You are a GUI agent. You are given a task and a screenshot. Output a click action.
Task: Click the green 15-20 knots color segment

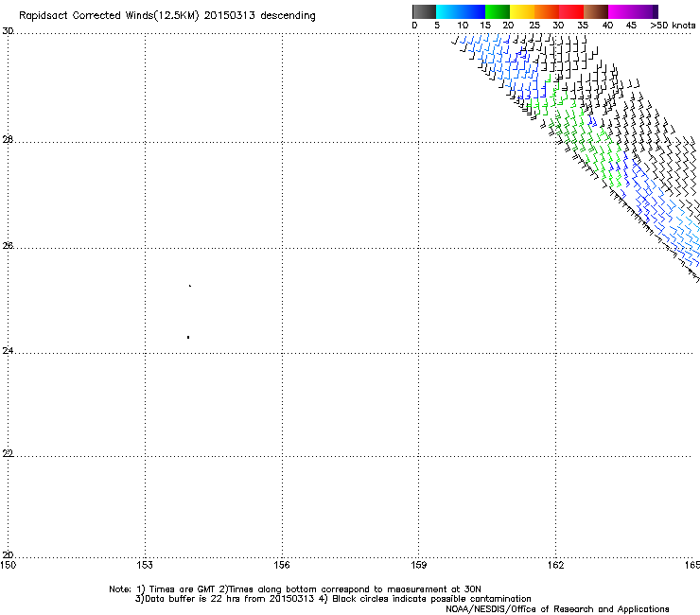pos(498,11)
